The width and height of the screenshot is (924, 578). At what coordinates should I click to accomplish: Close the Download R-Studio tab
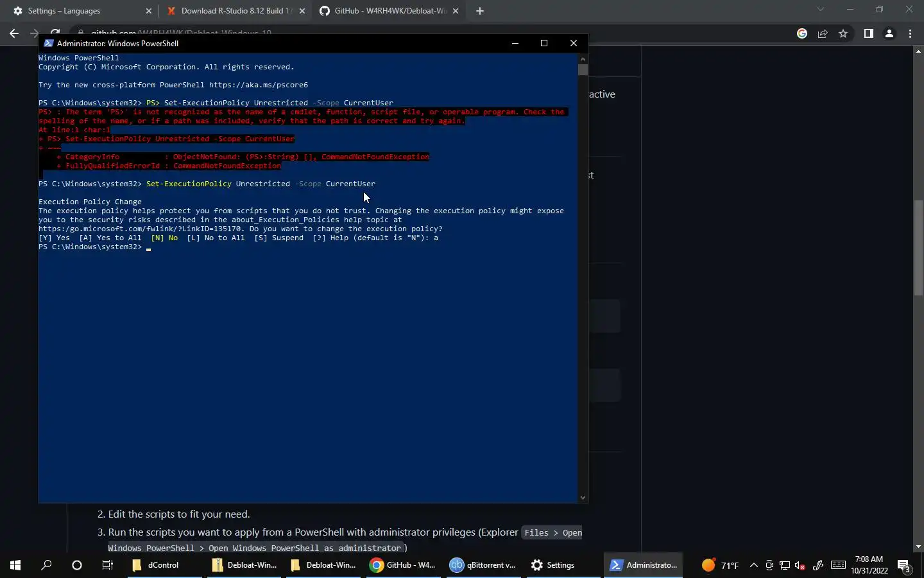pyautogui.click(x=302, y=11)
